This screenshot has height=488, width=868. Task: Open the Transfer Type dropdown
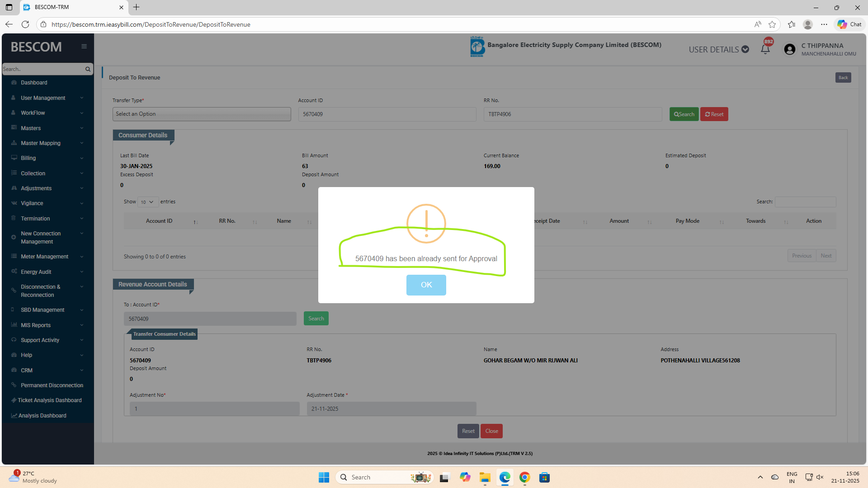(202, 114)
